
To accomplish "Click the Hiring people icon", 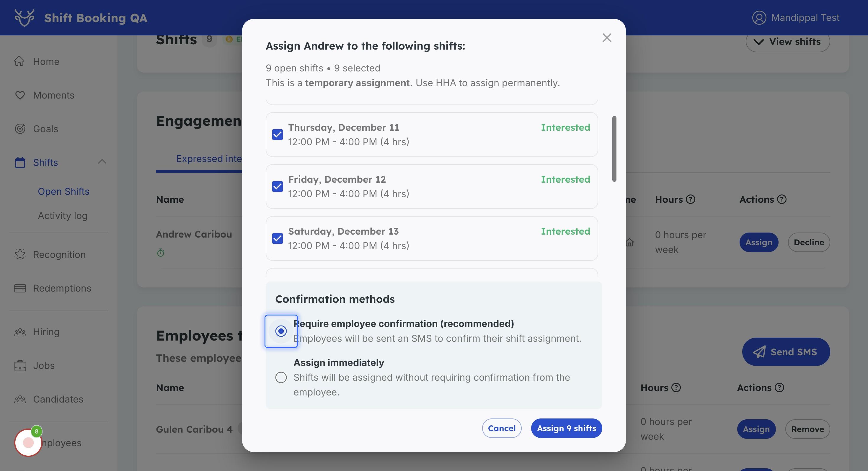I will coord(20,332).
